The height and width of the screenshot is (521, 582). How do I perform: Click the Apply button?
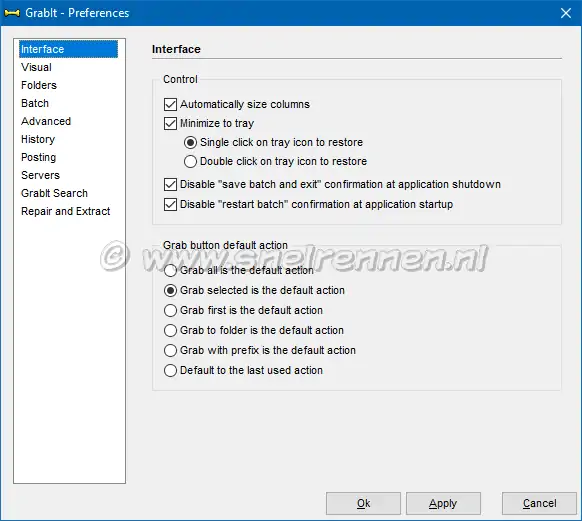click(443, 504)
